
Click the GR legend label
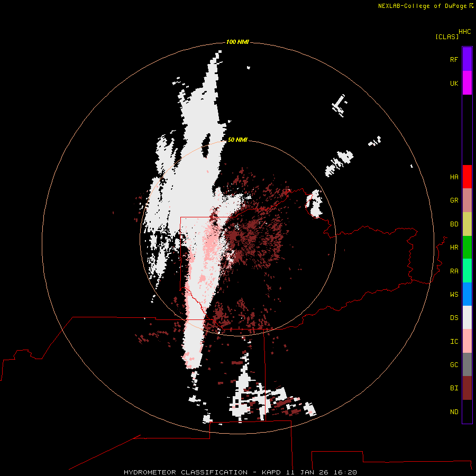tap(454, 200)
